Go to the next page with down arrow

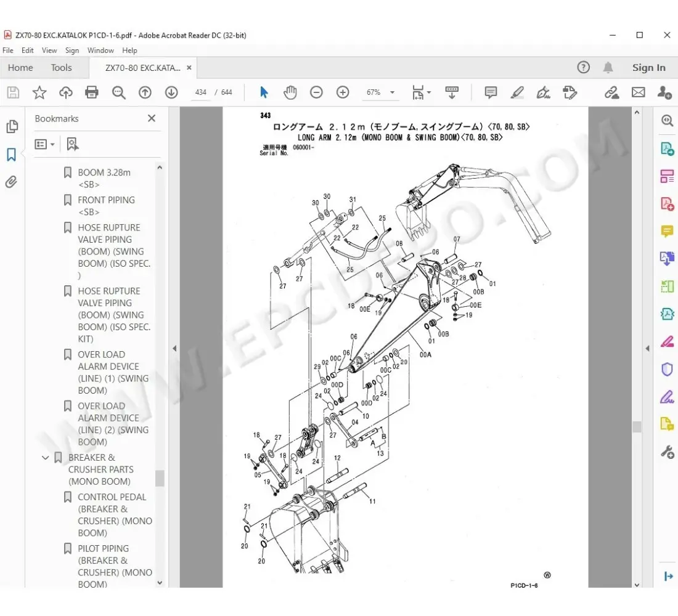tap(171, 92)
